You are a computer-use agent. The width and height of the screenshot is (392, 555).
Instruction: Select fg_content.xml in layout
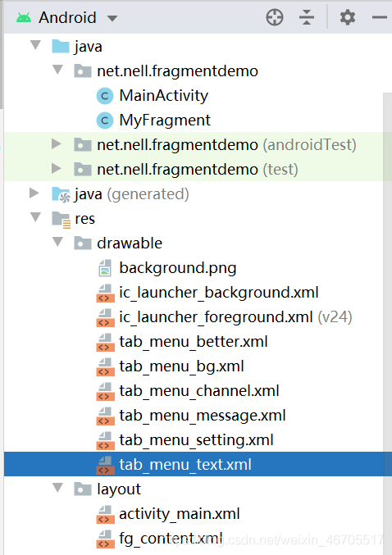171,539
